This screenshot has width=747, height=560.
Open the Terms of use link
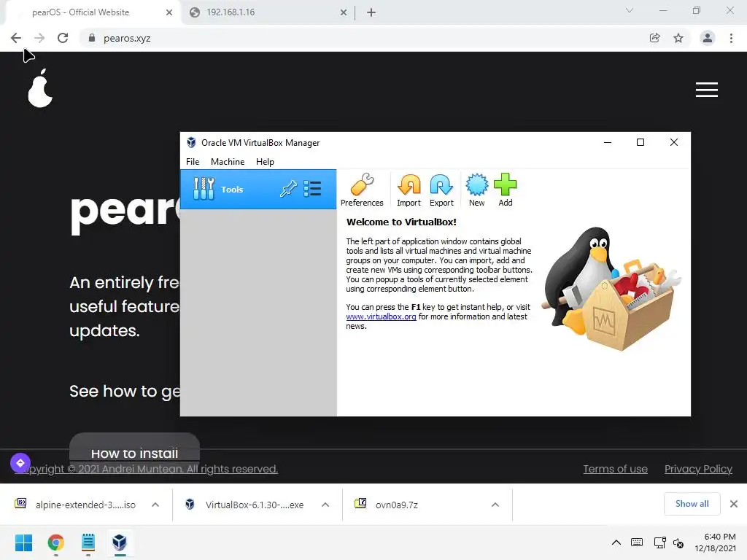[x=615, y=469]
